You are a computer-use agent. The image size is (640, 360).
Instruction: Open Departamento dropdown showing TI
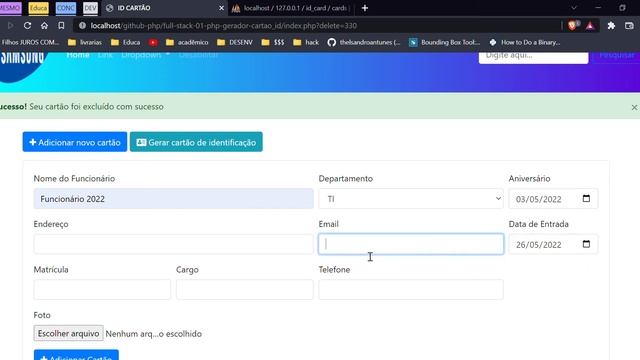(411, 199)
